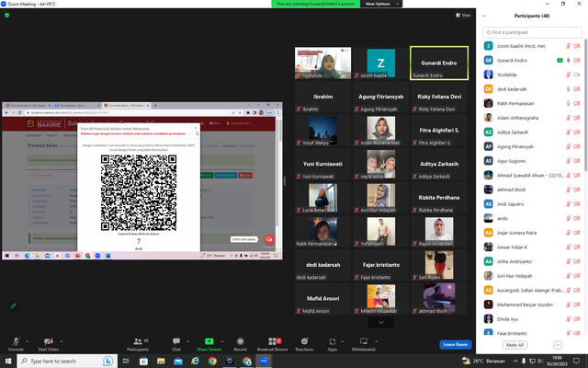Viewport: 588px width, 368px height.
Task: Open the View Options dropdown
Action: 381,4
